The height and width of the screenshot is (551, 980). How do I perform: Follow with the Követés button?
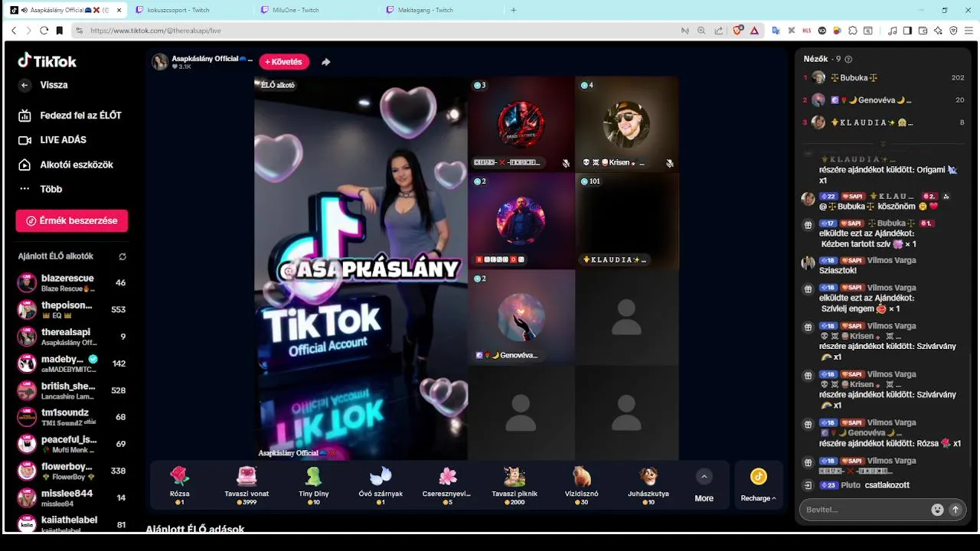point(284,62)
